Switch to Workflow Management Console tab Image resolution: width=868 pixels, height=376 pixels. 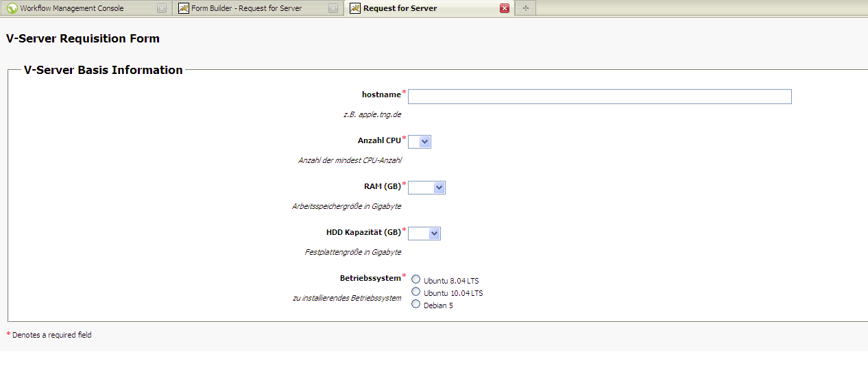point(86,8)
